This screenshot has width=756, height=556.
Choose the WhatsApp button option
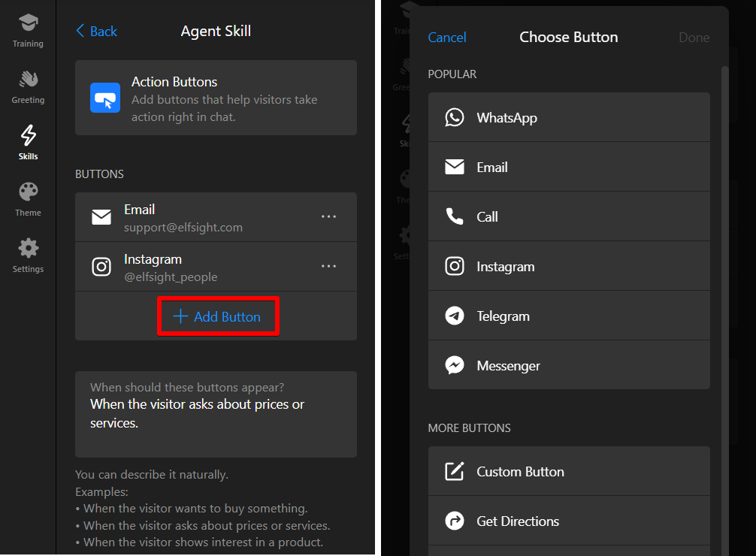pyautogui.click(x=569, y=117)
